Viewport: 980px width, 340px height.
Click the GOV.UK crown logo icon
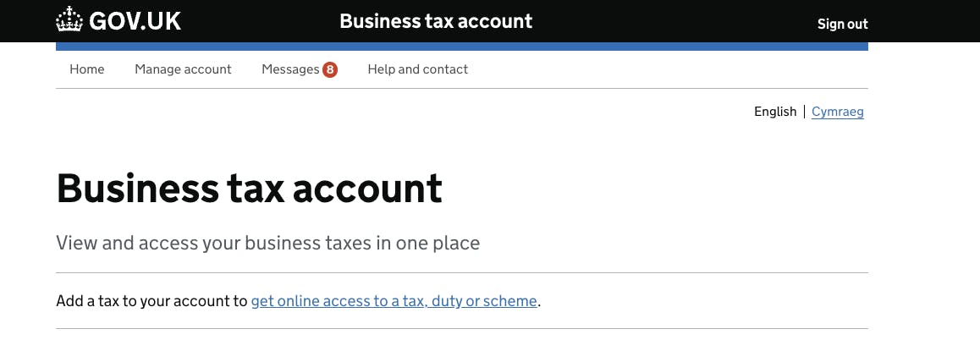(x=69, y=20)
